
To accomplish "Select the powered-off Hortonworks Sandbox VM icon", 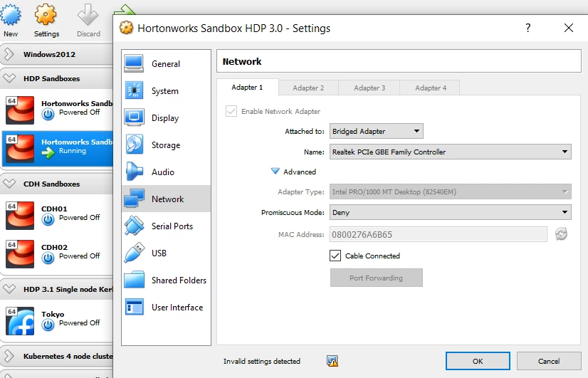I will [x=20, y=110].
